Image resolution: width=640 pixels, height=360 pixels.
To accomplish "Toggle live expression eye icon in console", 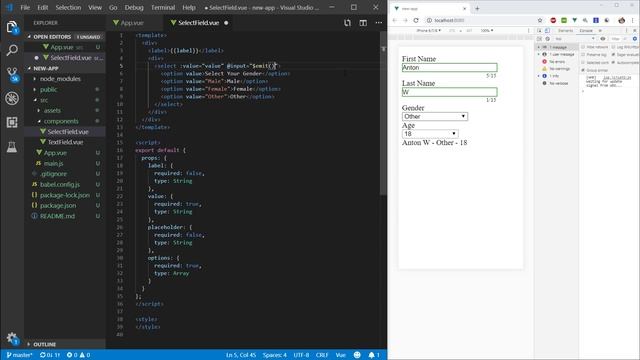I will [602, 39].
